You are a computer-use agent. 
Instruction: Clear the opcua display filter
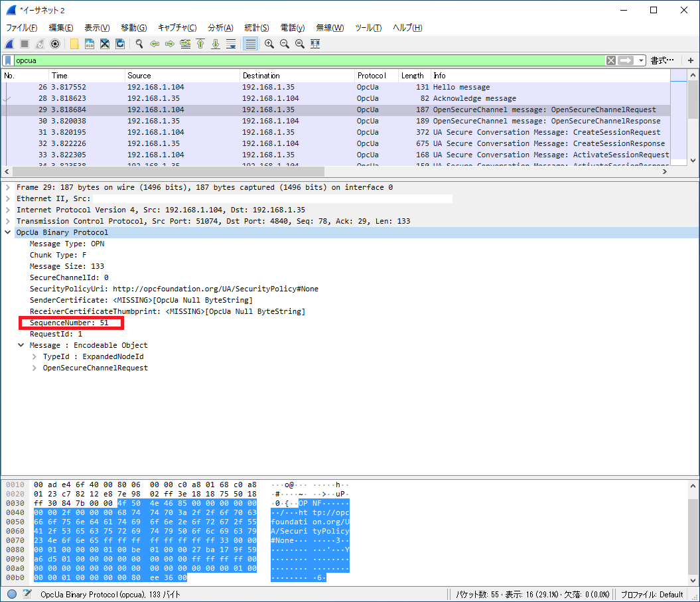[610, 60]
